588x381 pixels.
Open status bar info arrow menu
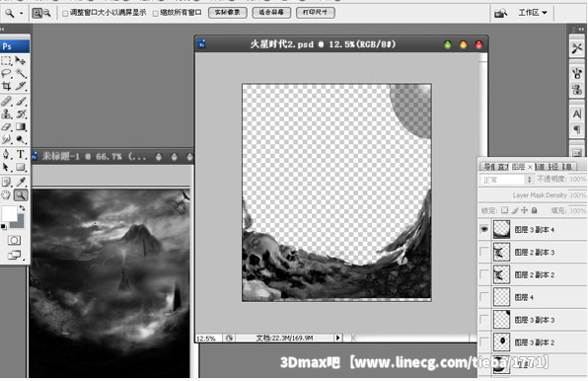(x=337, y=338)
